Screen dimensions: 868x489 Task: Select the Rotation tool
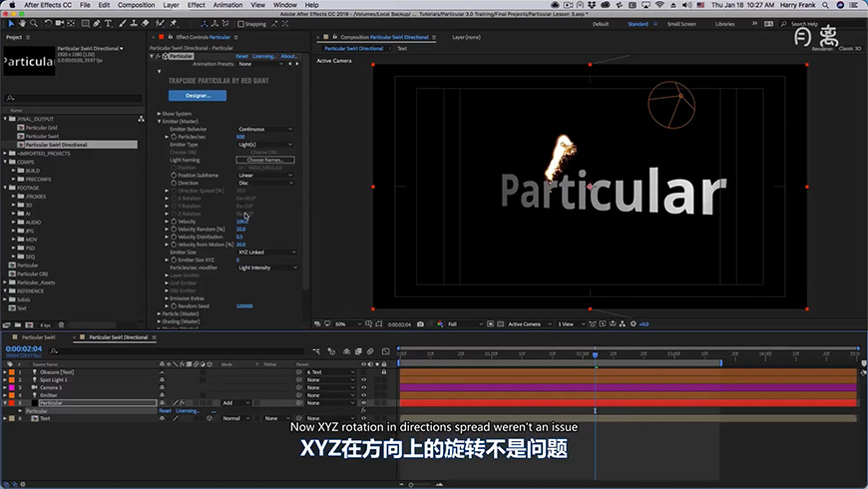[x=48, y=24]
